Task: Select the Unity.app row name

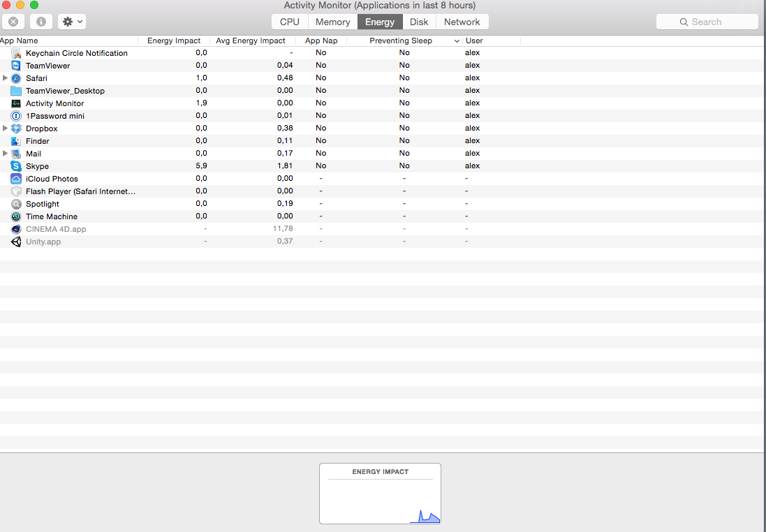Action: pos(43,242)
